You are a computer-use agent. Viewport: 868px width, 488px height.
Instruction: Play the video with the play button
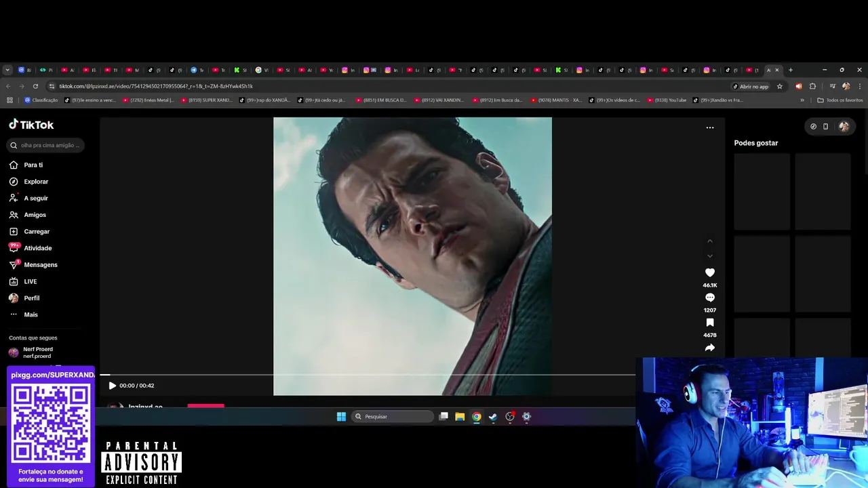coord(113,386)
